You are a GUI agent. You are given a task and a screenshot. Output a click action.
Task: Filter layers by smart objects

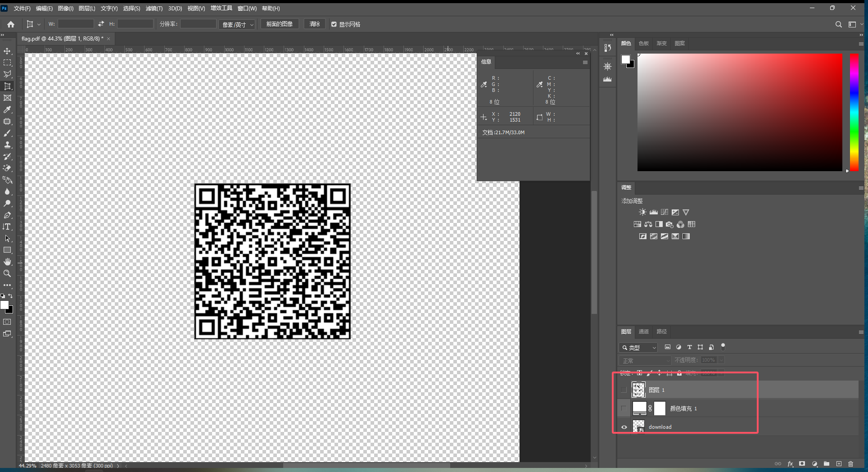pyautogui.click(x=711, y=347)
